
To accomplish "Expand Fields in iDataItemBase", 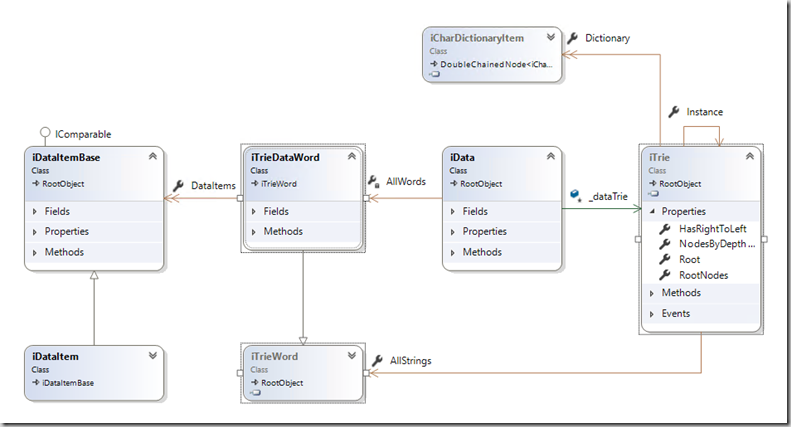I will (35, 211).
